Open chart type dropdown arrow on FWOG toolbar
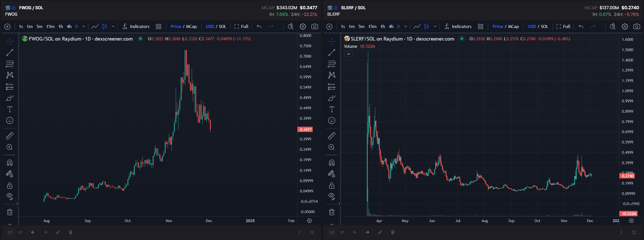 pyautogui.click(x=113, y=26)
